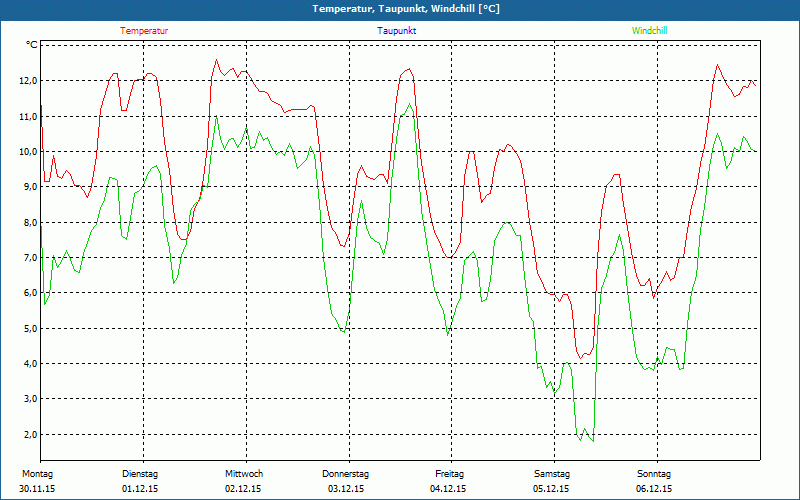Click the 7,0 y-axis value
Viewport: 800px width, 500px height.
click(x=29, y=258)
